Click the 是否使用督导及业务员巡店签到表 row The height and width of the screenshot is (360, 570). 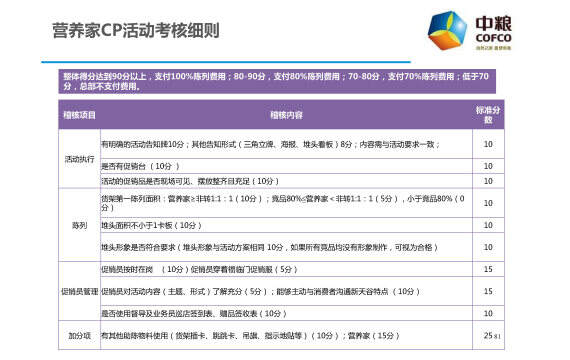tap(286, 313)
